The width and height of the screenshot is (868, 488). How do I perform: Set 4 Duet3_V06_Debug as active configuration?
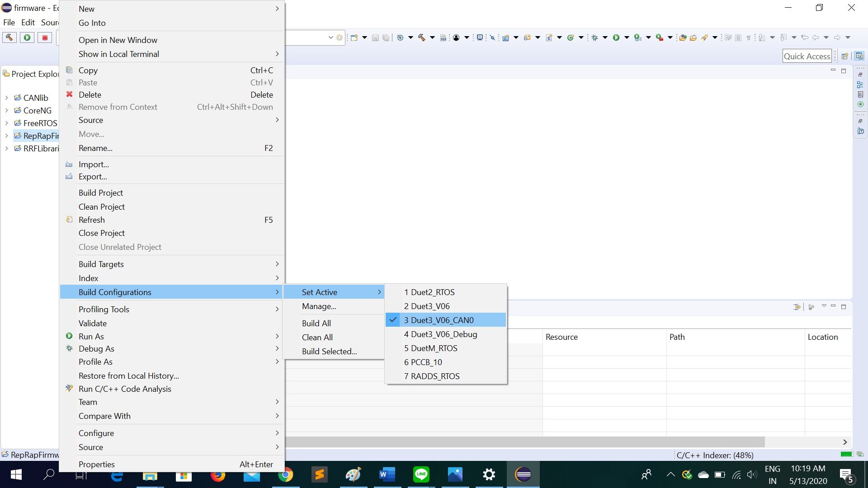tap(446, 334)
